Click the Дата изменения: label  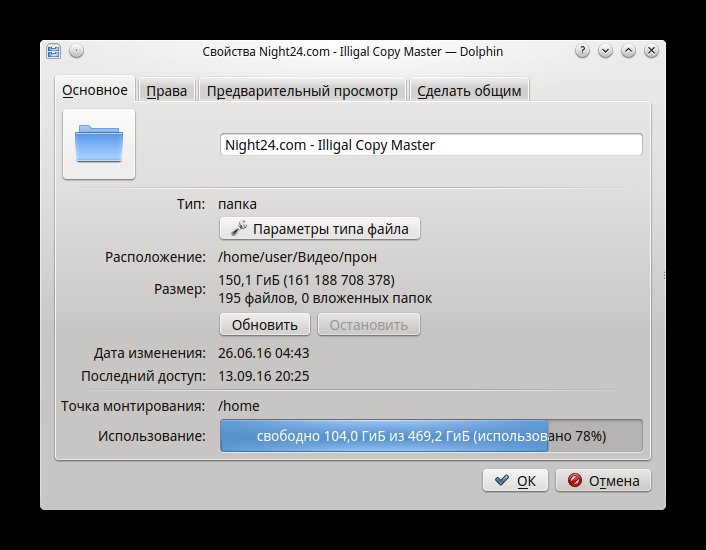pyautogui.click(x=149, y=353)
